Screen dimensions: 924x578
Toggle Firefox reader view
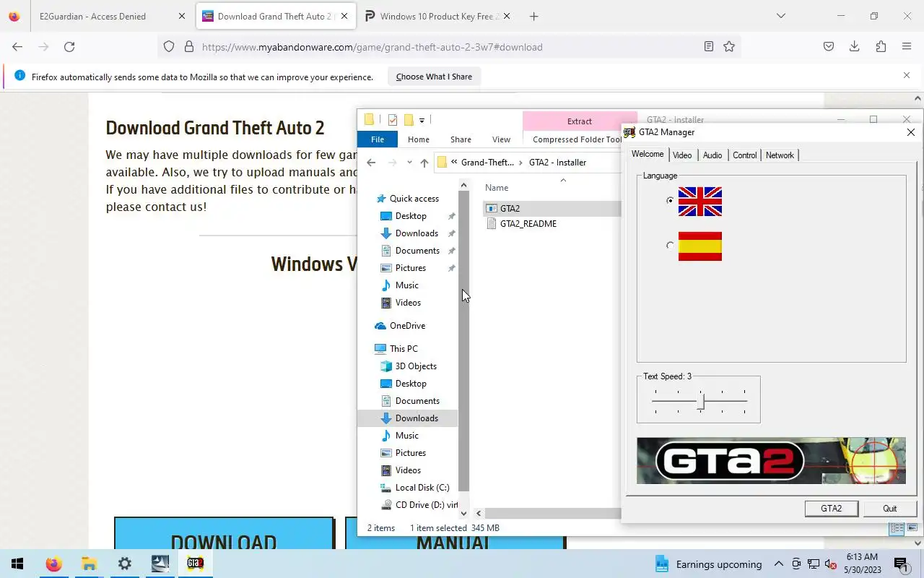(709, 47)
